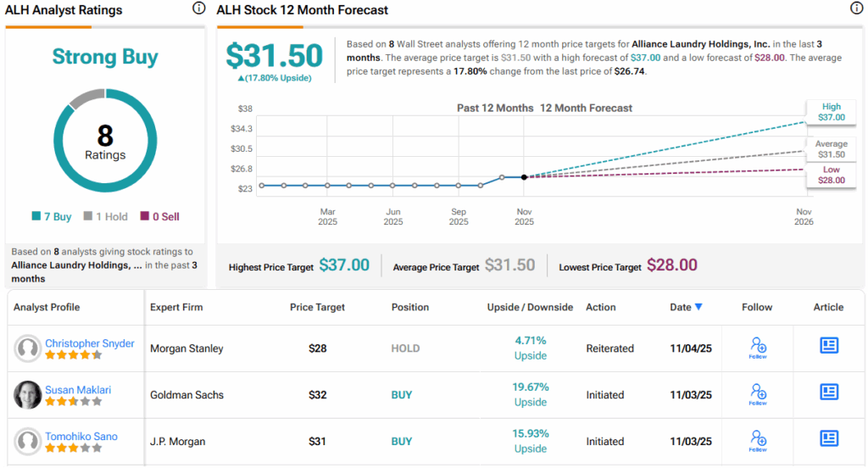Click the 1 Hold legend swatch
Screen dimensions: 868x468
pyautogui.click(x=87, y=217)
